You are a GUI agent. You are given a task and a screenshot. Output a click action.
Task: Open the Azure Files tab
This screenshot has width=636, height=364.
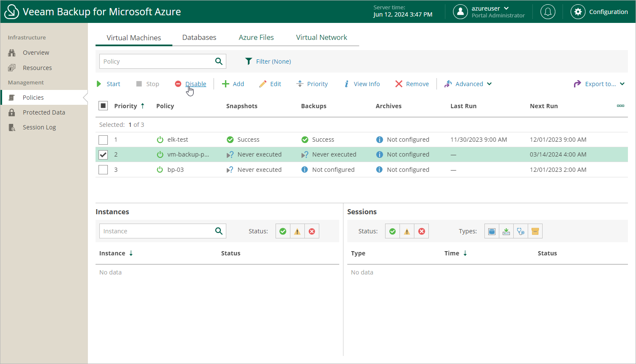coord(256,37)
